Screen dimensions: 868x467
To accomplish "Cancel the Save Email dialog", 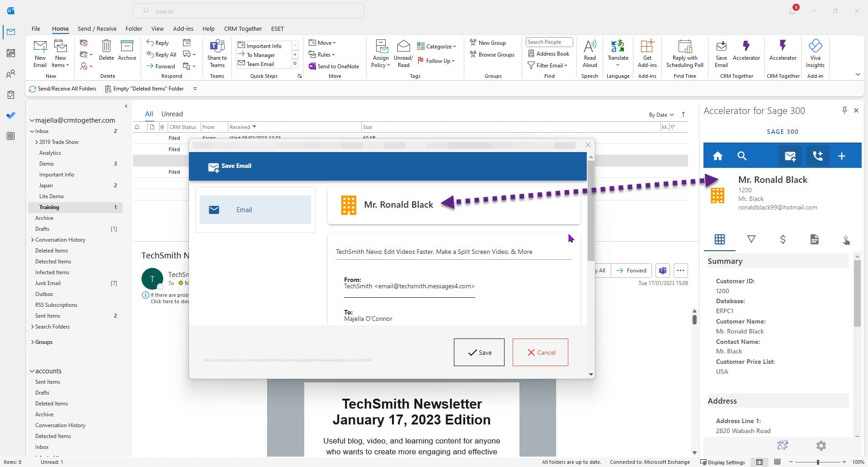I will 540,353.
